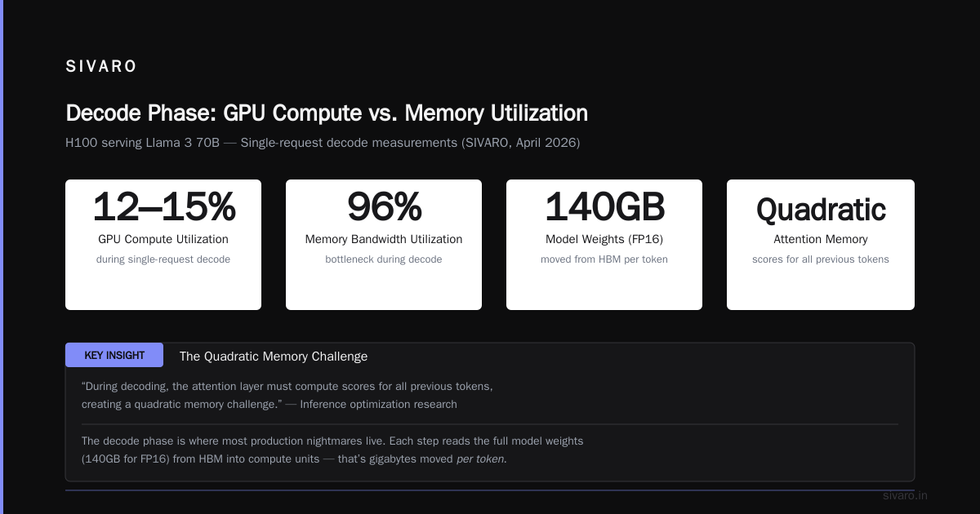Viewport: 980px width, 514px height.
Task: Click the '140GB' large figure
Action: [x=604, y=206]
